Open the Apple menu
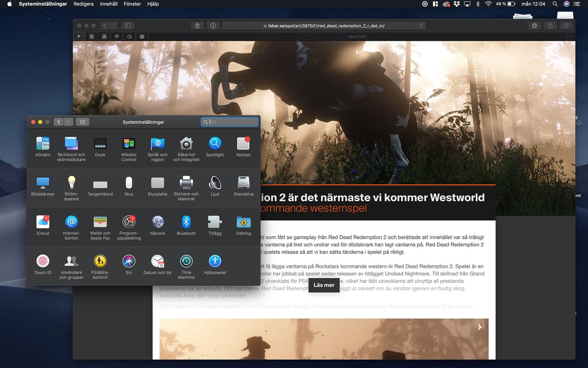 point(9,4)
